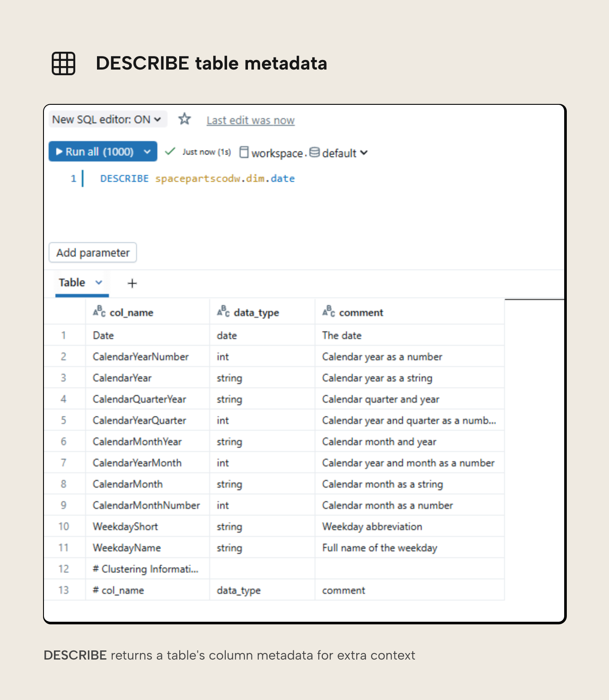The width and height of the screenshot is (609, 700).
Task: Click 'Calendar year and month as a number' cell
Action: (409, 463)
